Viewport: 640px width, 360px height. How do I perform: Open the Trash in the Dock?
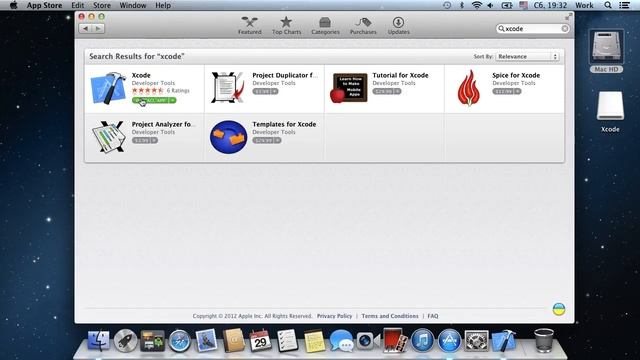pyautogui.click(x=544, y=340)
